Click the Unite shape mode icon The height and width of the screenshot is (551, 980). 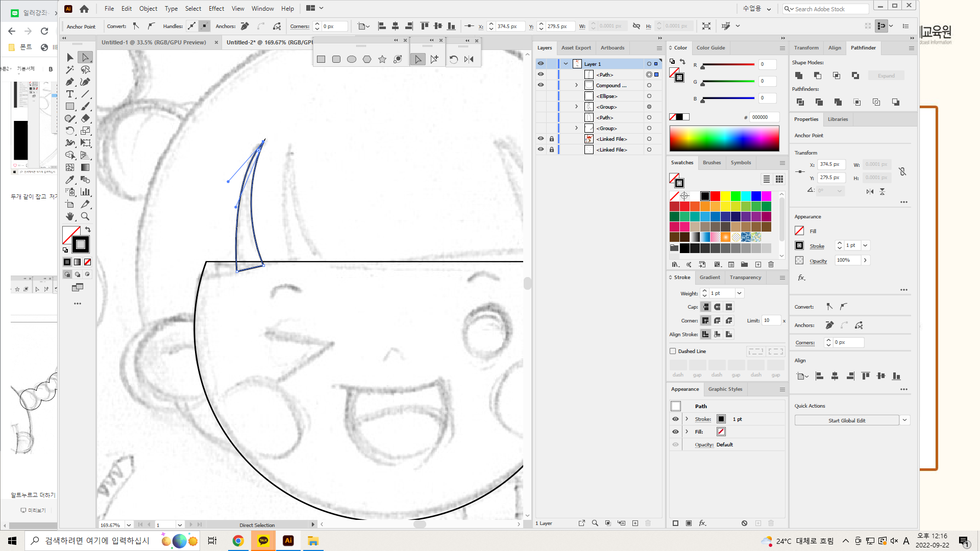pyautogui.click(x=799, y=76)
